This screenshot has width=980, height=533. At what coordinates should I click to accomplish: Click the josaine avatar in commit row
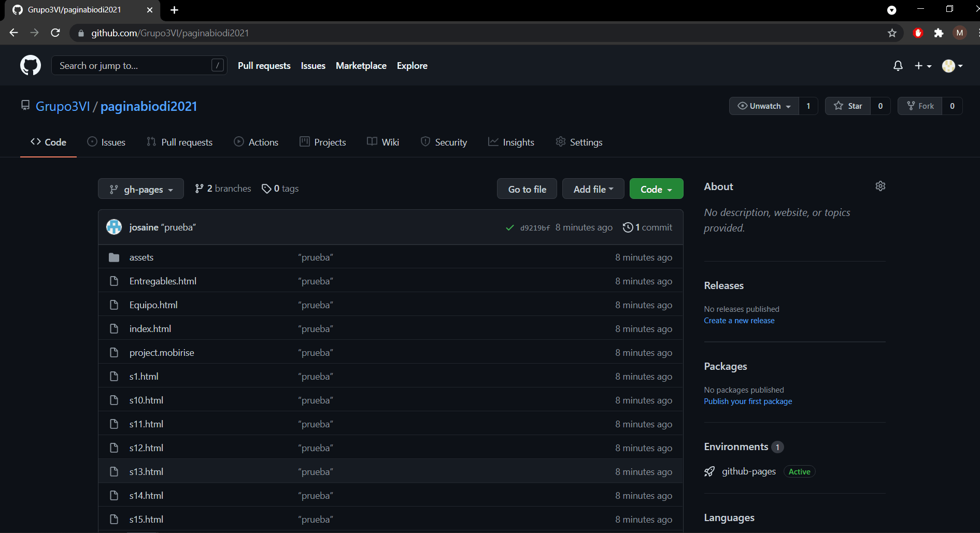(114, 227)
